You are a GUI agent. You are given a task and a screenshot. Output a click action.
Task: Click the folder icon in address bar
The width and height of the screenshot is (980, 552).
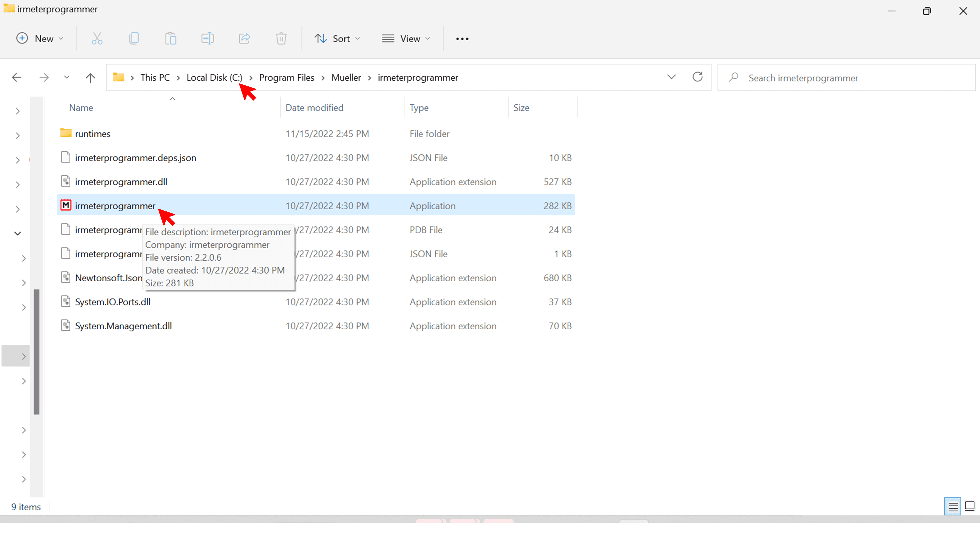(119, 77)
